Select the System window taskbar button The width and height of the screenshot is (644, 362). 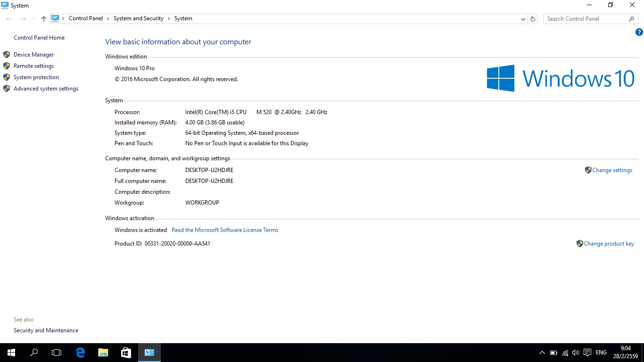tap(149, 353)
